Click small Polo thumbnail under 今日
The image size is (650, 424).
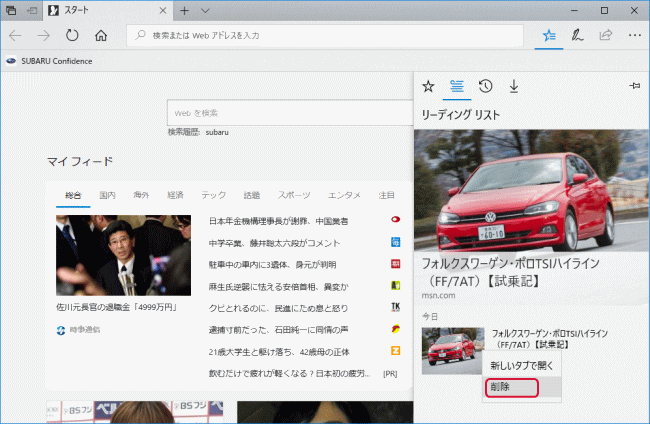tap(453, 351)
